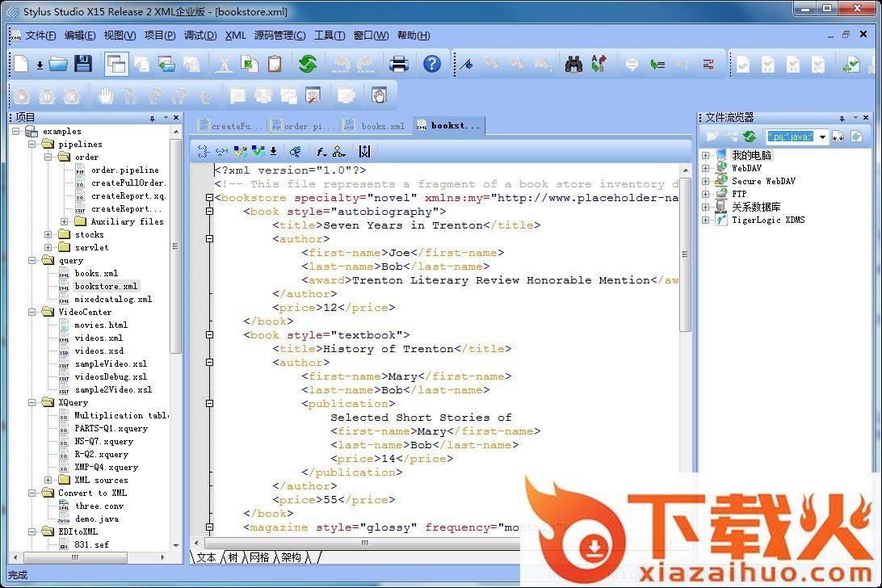
Task: Print the document using the printer icon
Action: coord(399,64)
